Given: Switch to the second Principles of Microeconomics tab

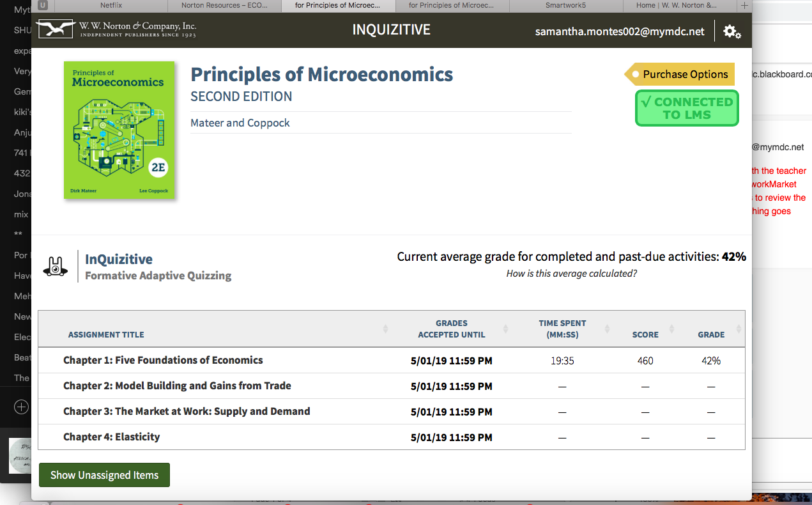Looking at the screenshot, I should pyautogui.click(x=452, y=5).
